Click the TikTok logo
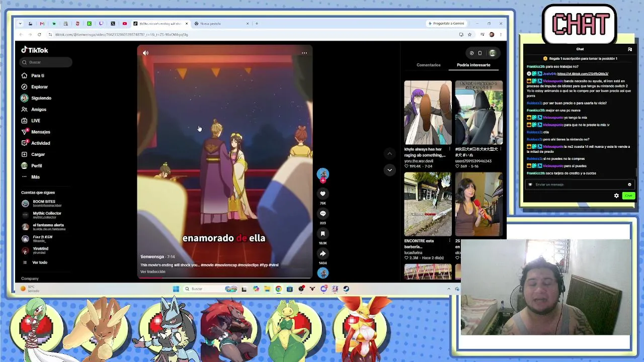The image size is (644, 362). point(35,50)
